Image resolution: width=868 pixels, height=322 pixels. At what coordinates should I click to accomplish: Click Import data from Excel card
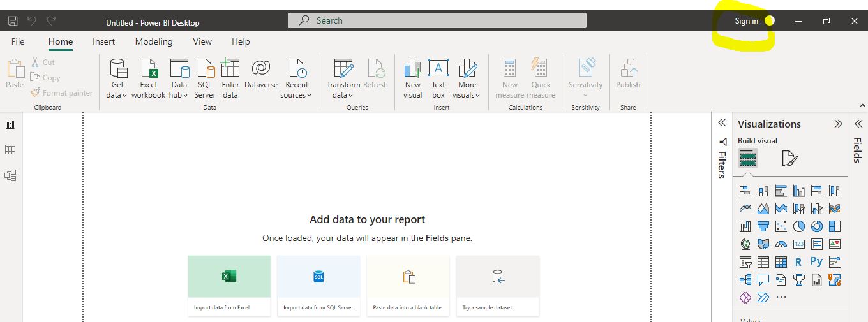tap(229, 286)
